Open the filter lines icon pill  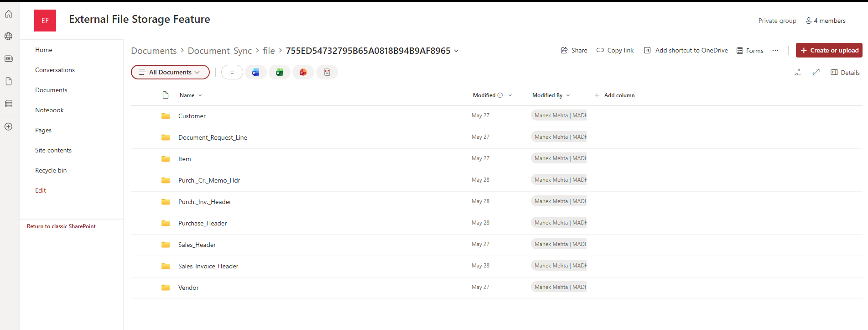tap(232, 72)
